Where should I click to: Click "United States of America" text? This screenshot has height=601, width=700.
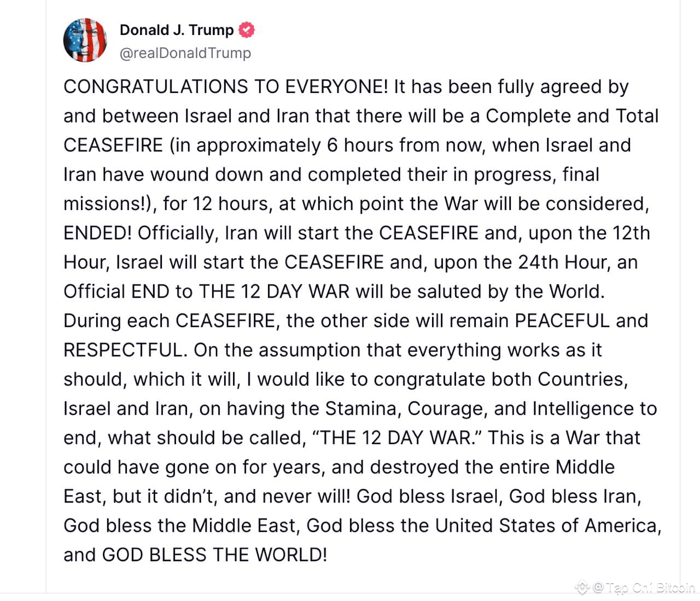[548, 526]
